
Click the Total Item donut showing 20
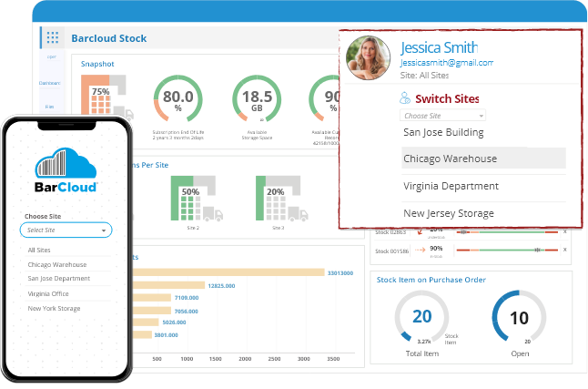tap(421, 316)
